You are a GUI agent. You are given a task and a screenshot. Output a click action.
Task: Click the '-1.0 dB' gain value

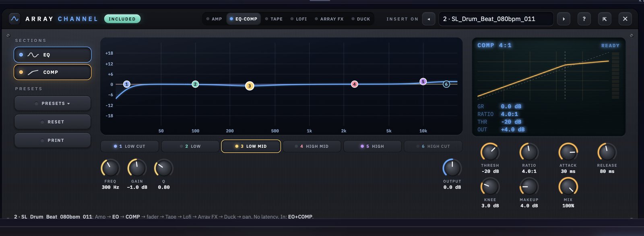(137, 187)
